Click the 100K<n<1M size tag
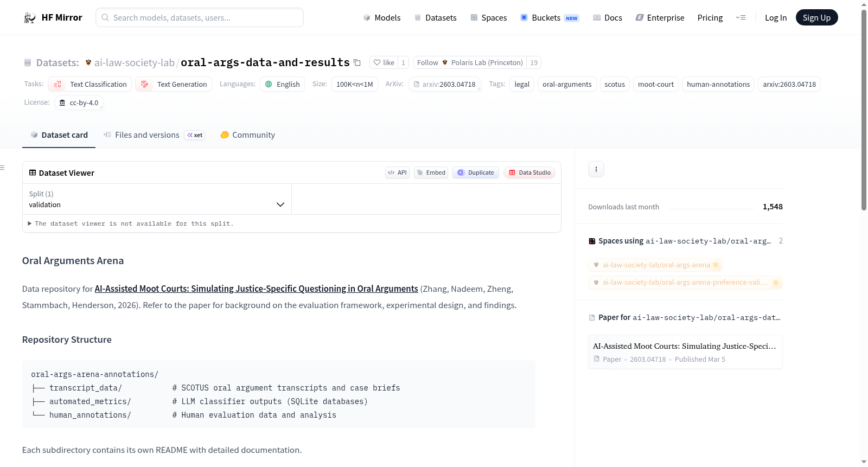The image size is (868, 467). [x=355, y=85]
